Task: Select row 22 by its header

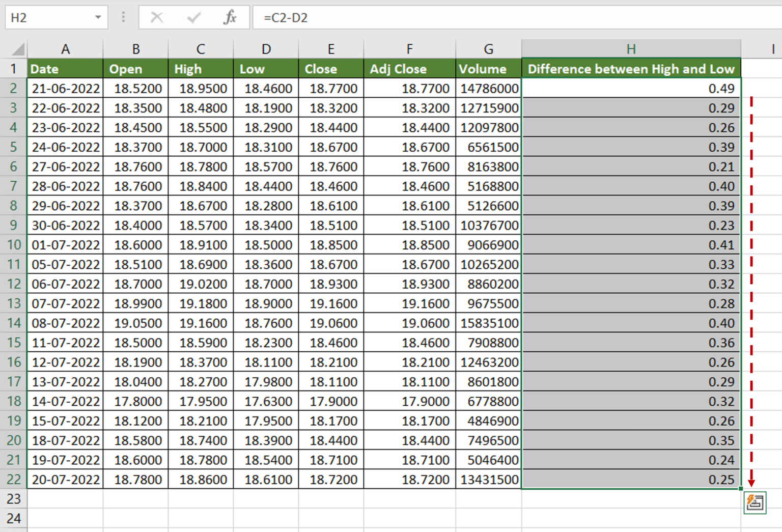Action: pos(14,479)
